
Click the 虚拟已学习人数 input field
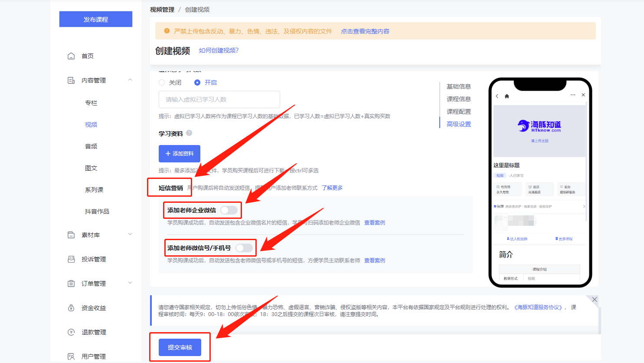219,99
